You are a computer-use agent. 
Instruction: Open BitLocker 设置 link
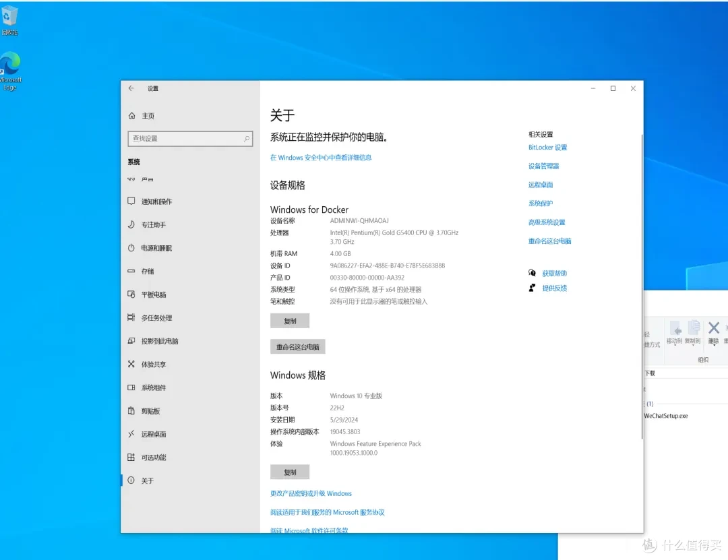tap(547, 147)
